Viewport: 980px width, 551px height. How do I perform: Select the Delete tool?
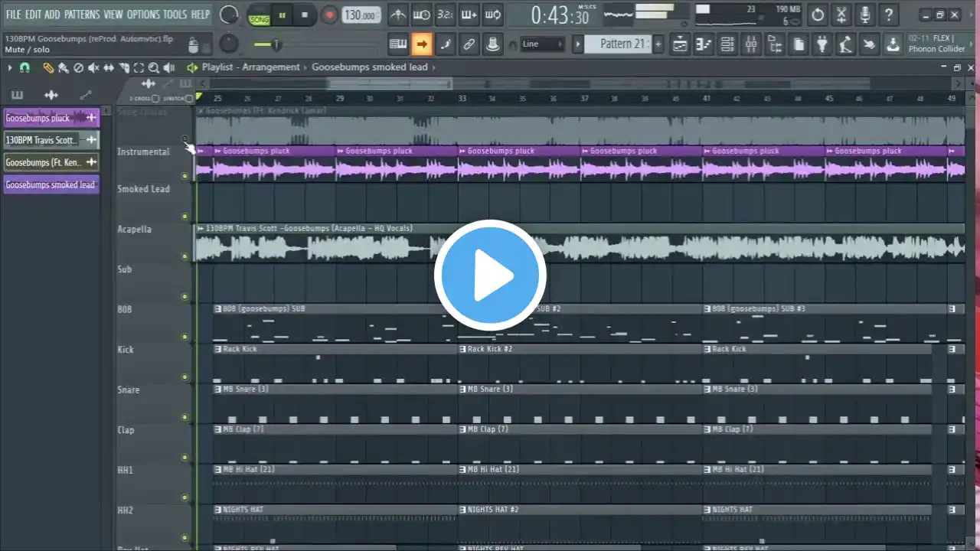click(x=78, y=67)
